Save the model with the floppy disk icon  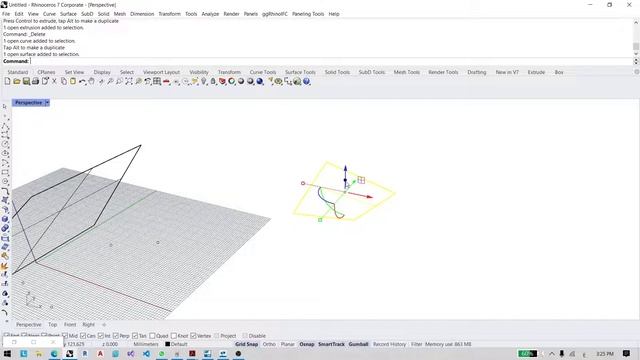coord(26,82)
